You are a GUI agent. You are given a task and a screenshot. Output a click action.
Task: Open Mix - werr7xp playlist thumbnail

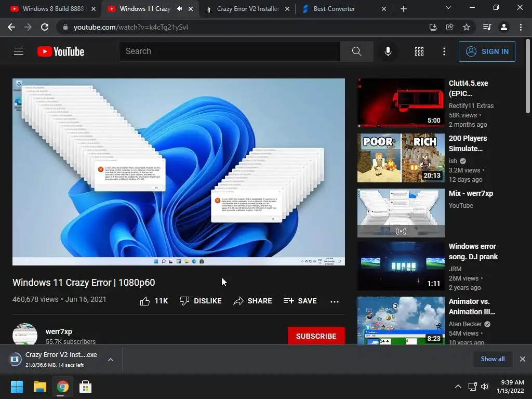[401, 212]
